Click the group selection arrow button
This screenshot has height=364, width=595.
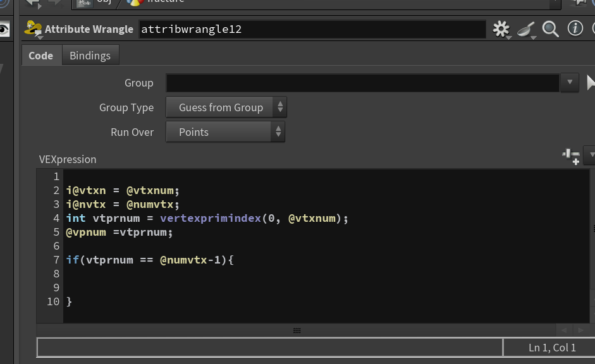pos(591,83)
